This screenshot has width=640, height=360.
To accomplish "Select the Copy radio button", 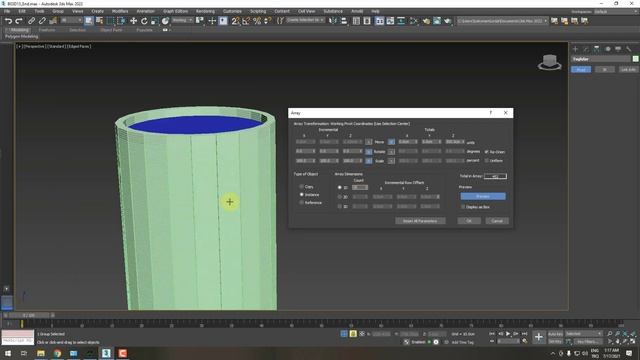I will [302, 187].
